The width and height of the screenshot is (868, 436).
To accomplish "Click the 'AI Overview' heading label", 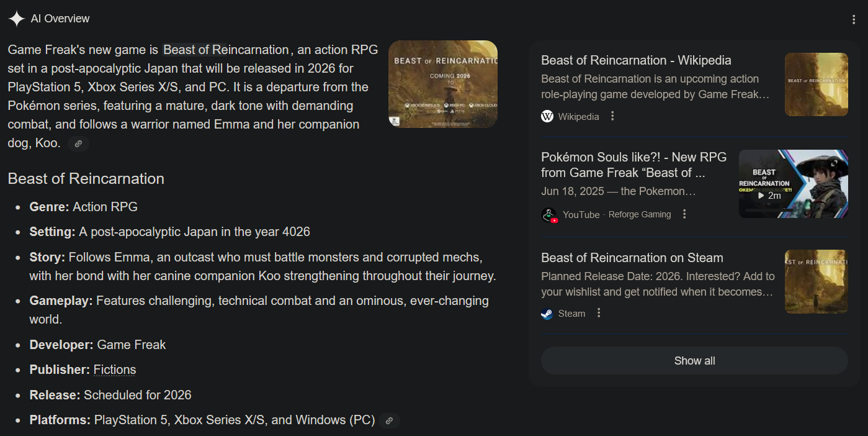I will (60, 19).
